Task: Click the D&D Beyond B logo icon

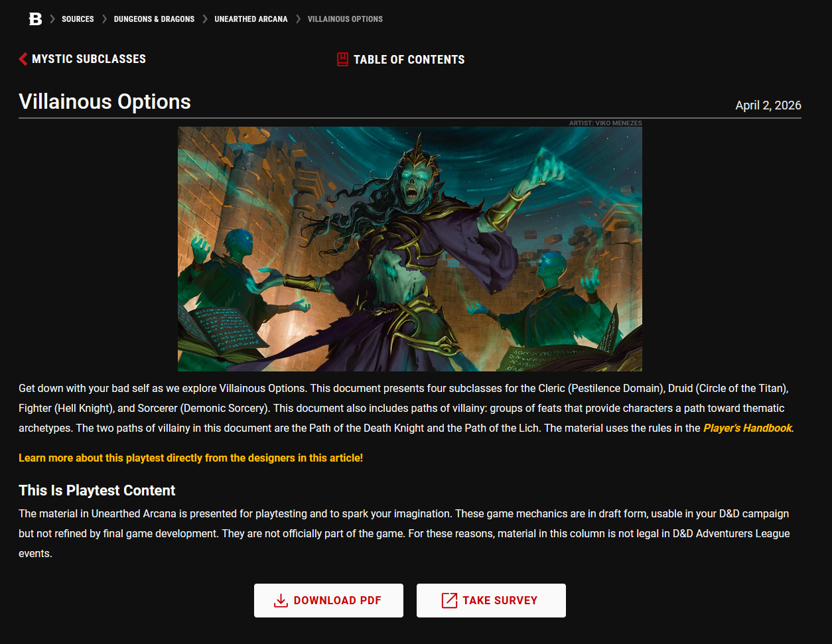Action: [x=35, y=19]
